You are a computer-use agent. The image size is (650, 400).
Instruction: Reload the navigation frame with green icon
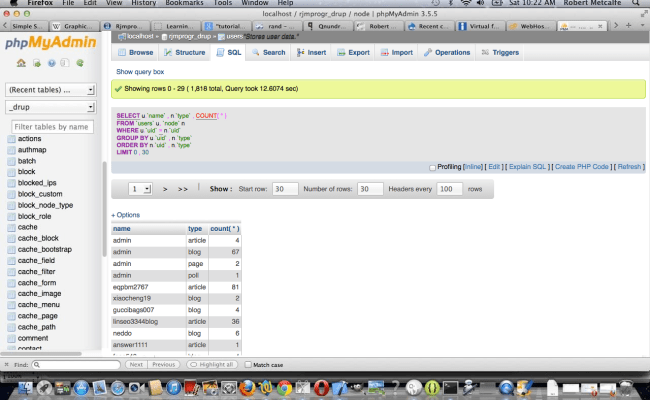(80, 63)
